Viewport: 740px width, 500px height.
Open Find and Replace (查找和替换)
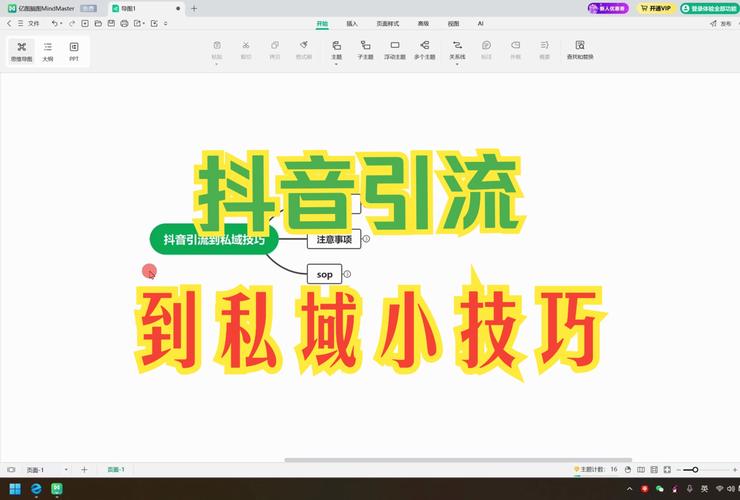tap(580, 49)
